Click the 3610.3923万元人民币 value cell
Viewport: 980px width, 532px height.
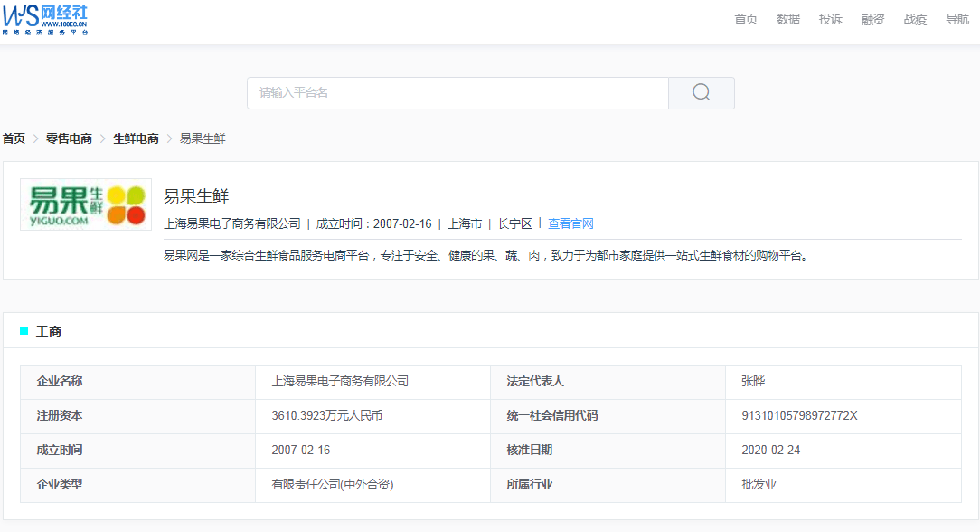[x=372, y=415]
